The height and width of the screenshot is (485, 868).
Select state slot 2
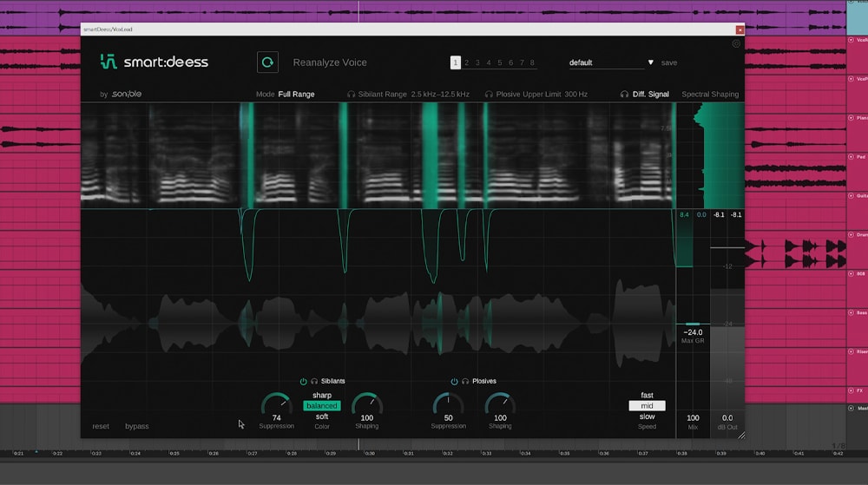(467, 62)
